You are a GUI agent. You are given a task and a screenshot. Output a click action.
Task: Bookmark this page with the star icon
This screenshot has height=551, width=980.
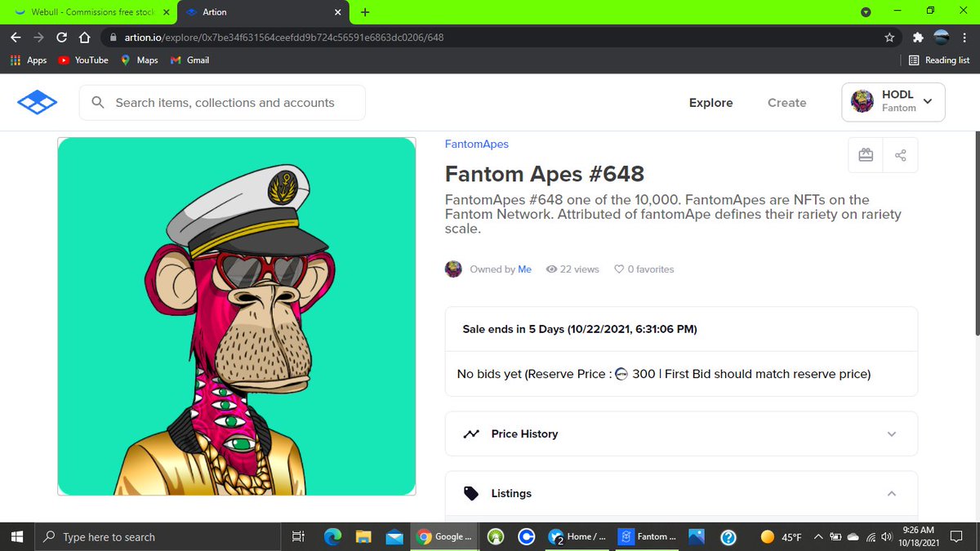click(x=889, y=38)
